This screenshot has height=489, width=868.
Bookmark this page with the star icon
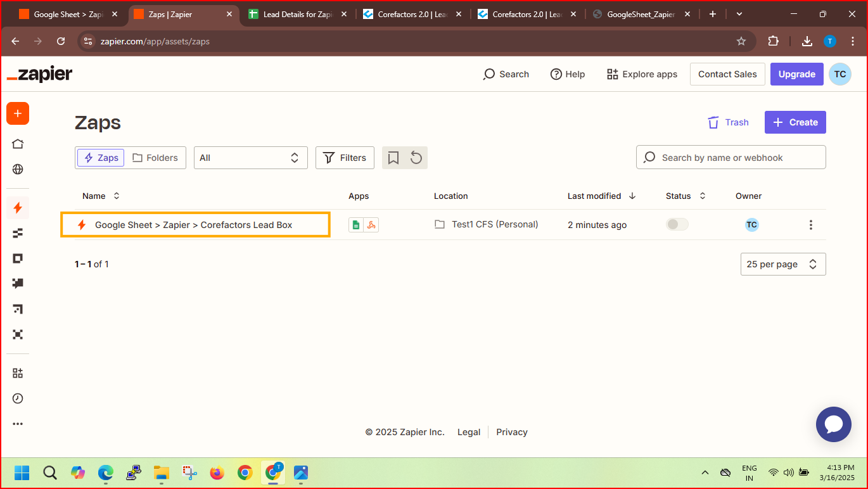click(x=741, y=41)
